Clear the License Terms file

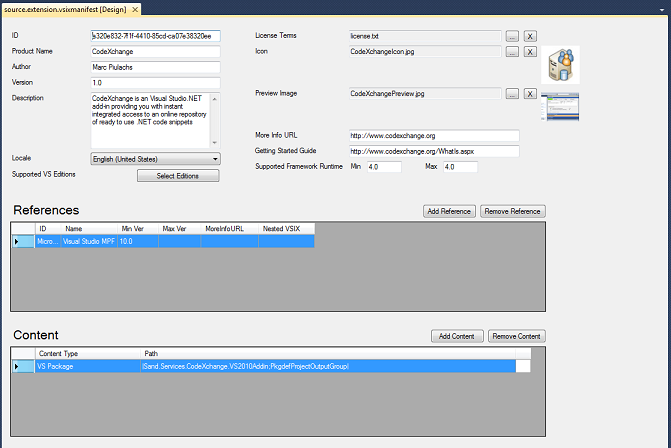click(530, 36)
